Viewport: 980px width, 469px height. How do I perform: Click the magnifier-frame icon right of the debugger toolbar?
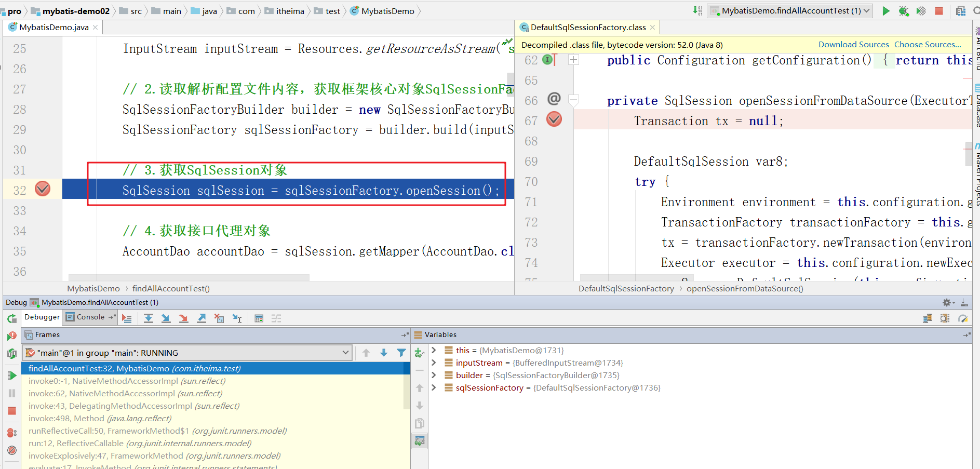[945, 318]
